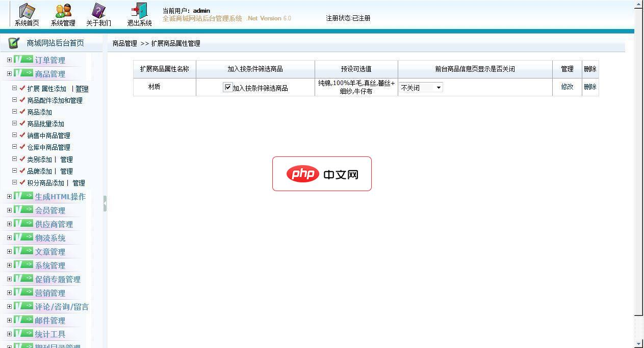
Task: Uncheck 加入按条件筛选商品 checkbox
Action: 227,87
